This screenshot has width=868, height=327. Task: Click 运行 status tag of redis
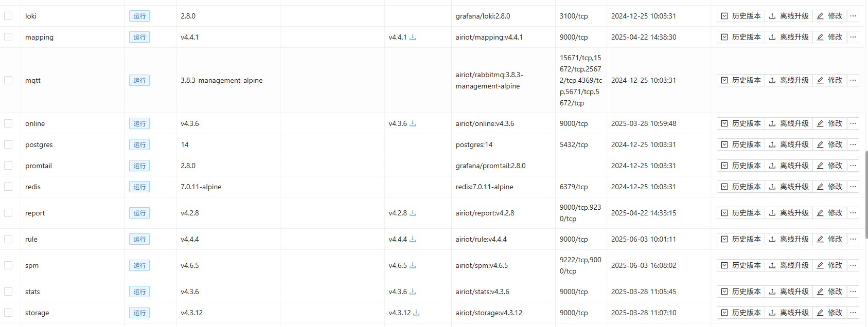[x=139, y=187]
